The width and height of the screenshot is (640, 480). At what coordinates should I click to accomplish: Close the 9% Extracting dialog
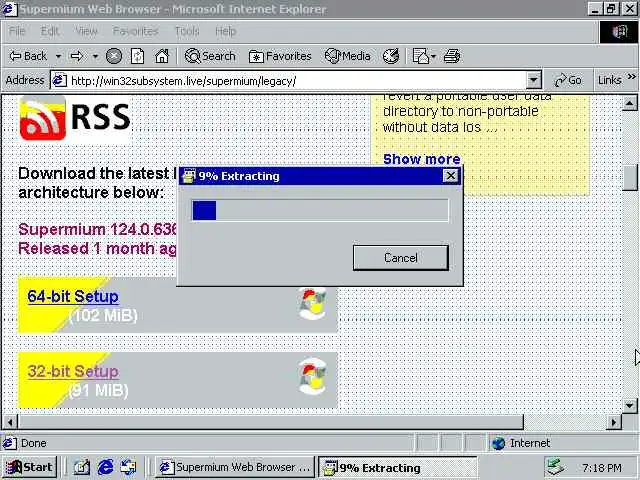tap(451, 176)
